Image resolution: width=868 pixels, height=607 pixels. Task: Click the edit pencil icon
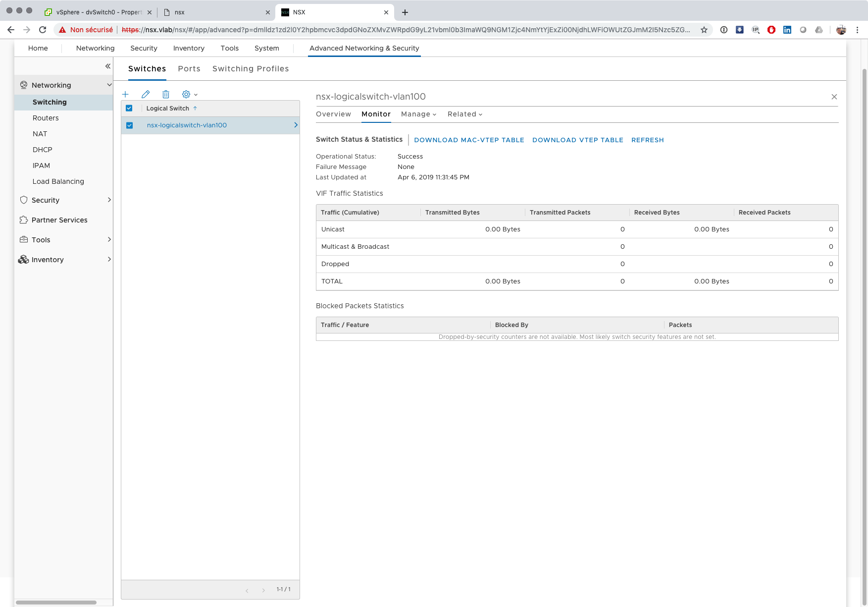click(x=146, y=94)
